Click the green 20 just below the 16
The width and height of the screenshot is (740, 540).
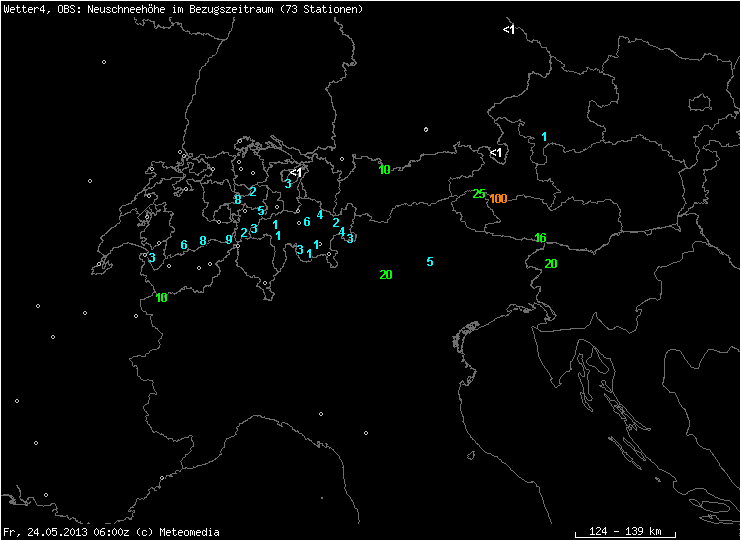[551, 264]
